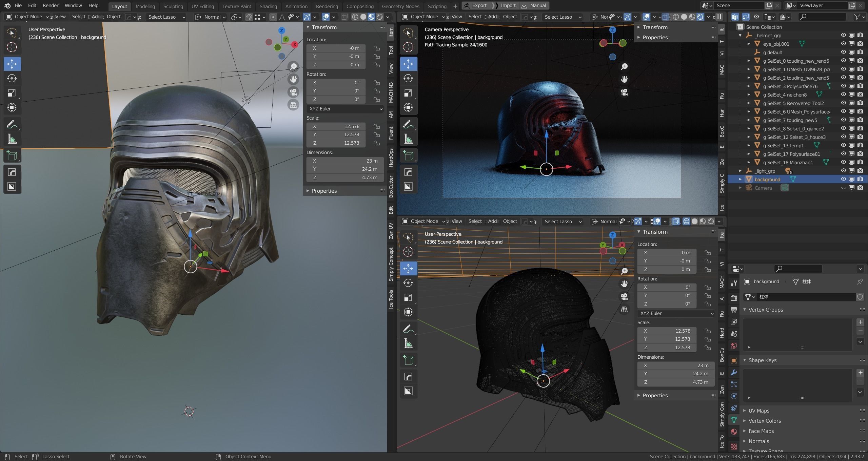This screenshot has width=868, height=461.
Task: Open Object Mode dropdown in left viewport
Action: [x=27, y=17]
